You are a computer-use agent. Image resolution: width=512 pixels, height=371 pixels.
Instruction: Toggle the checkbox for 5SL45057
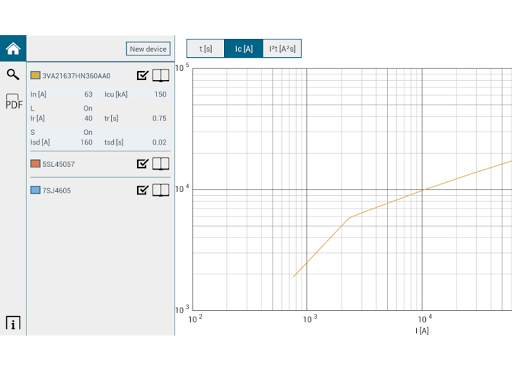coord(142,164)
